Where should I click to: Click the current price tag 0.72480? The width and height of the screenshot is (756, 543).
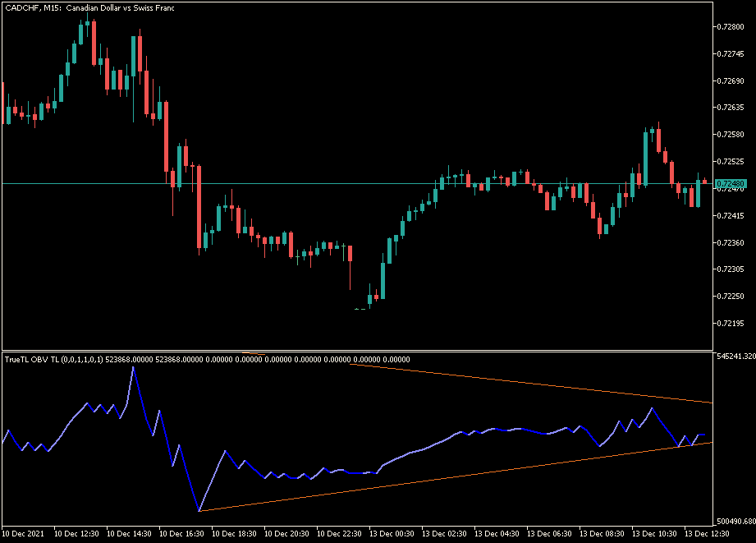tap(731, 184)
